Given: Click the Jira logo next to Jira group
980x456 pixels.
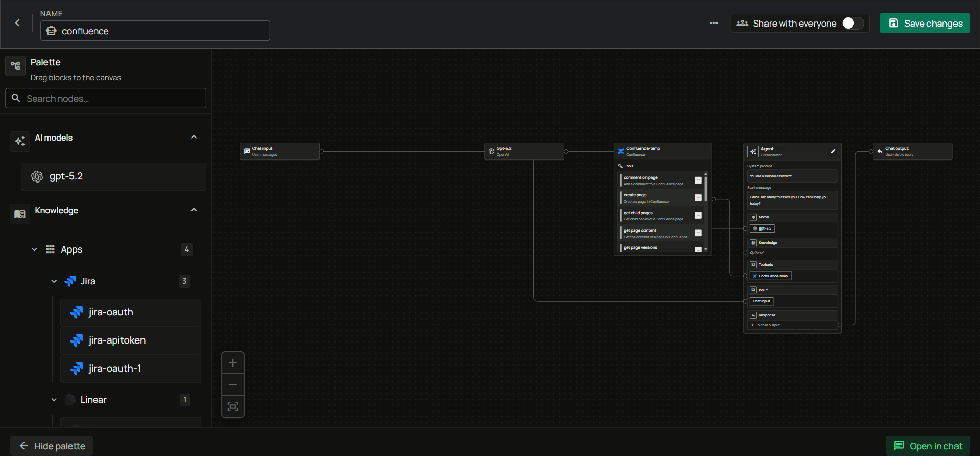Looking at the screenshot, I should tap(70, 281).
